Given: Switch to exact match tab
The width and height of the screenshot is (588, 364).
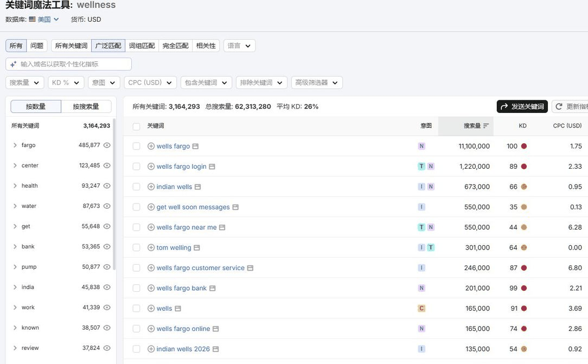Looking at the screenshot, I should [176, 46].
